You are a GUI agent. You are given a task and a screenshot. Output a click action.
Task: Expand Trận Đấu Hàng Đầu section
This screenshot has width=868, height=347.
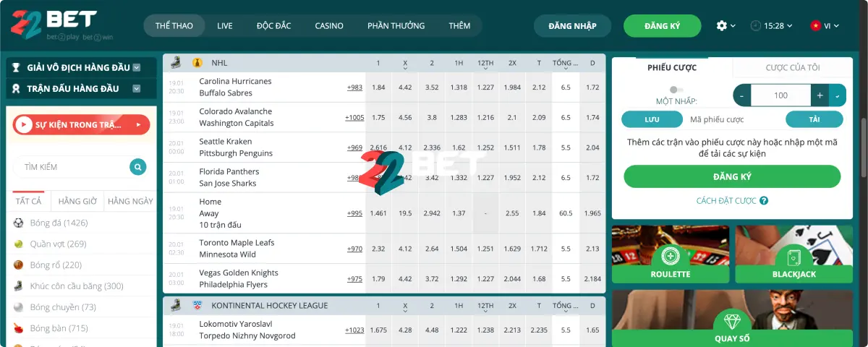[136, 89]
